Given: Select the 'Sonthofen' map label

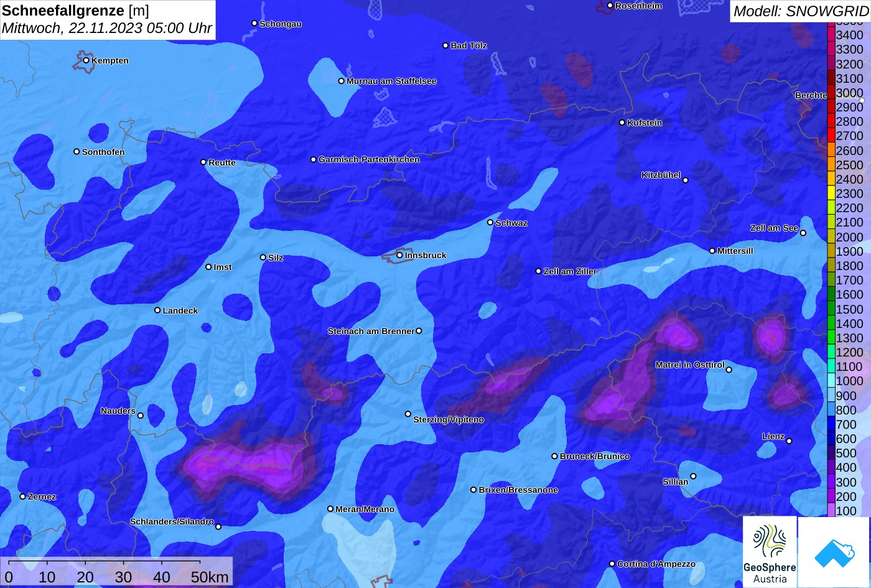Looking at the screenshot, I should tap(103, 152).
